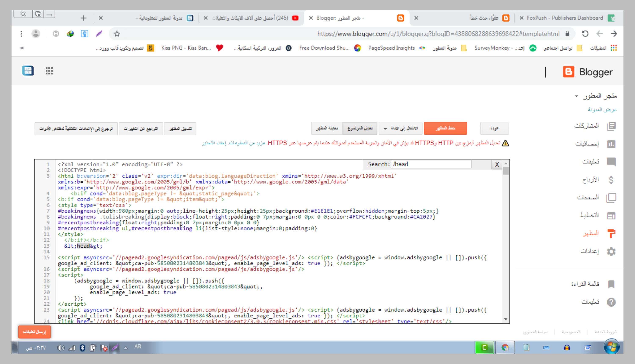The image size is (635, 364).
Task: Click the forward navigation arrow
Action: coord(614,34)
